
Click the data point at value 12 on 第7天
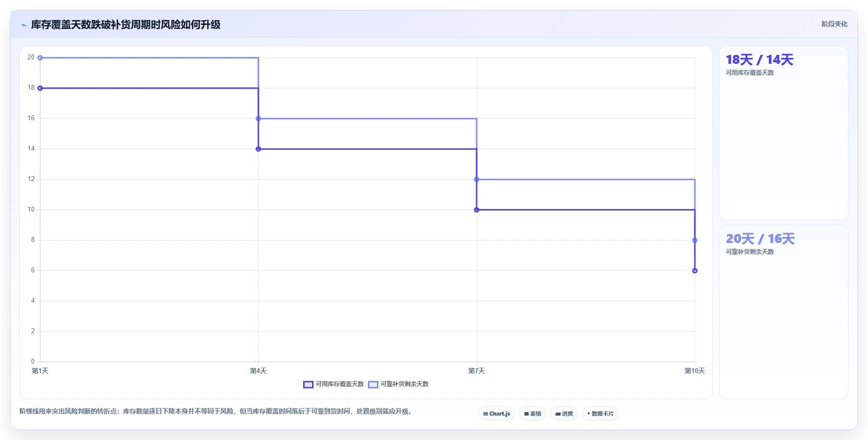point(477,180)
